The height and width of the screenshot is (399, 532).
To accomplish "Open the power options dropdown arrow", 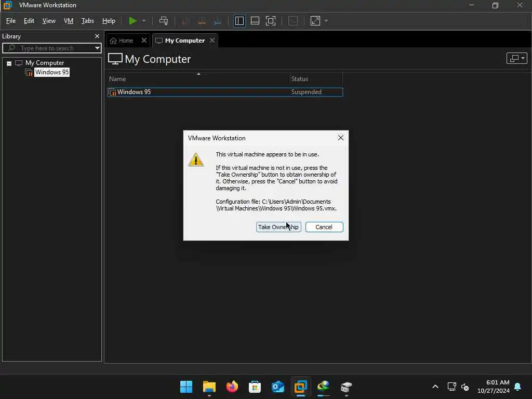I will 144,21.
